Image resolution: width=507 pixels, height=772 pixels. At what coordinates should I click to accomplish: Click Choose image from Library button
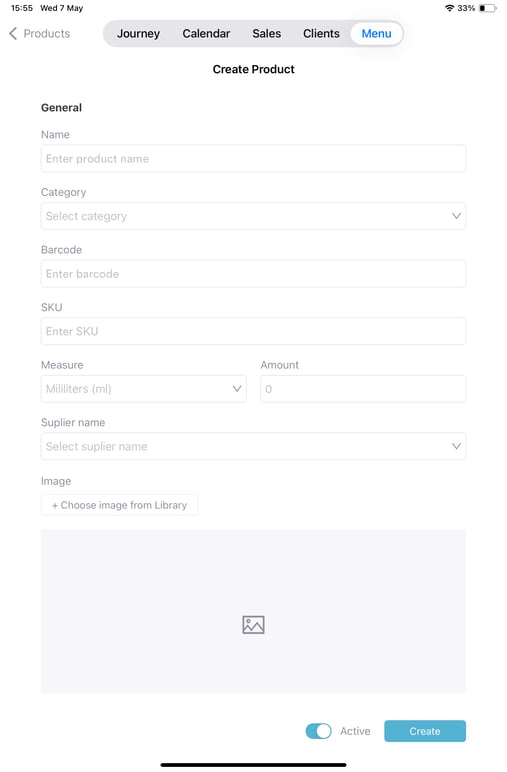pos(120,505)
